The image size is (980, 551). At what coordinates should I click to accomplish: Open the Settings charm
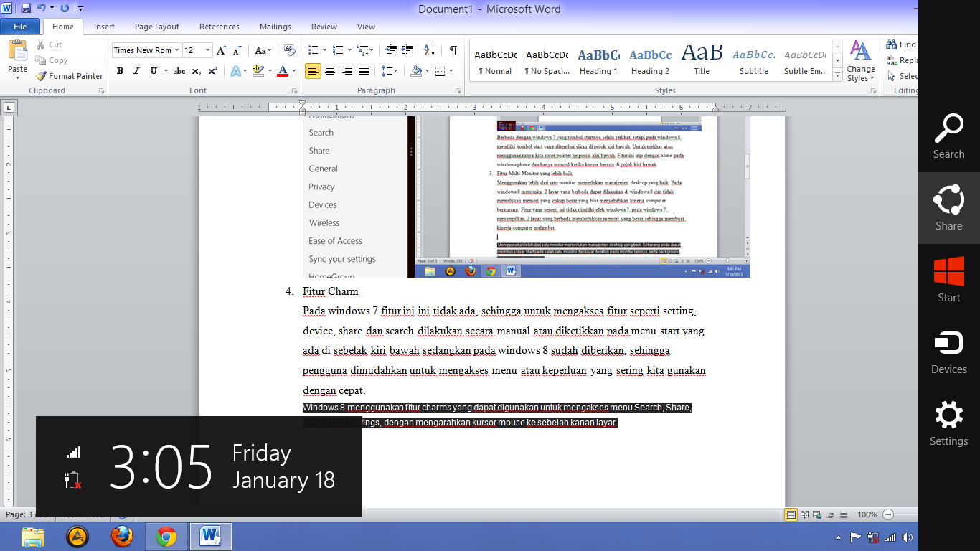pyautogui.click(x=948, y=423)
